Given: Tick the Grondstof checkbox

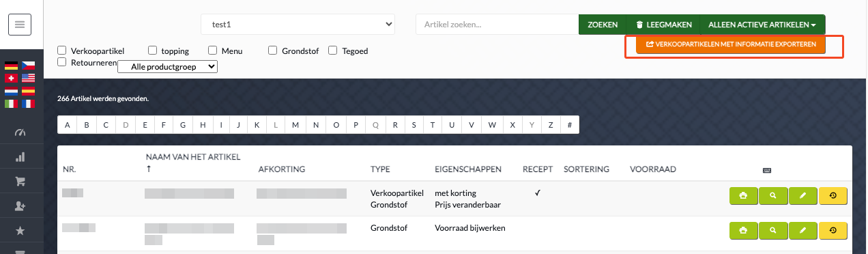Looking at the screenshot, I should tap(272, 50).
